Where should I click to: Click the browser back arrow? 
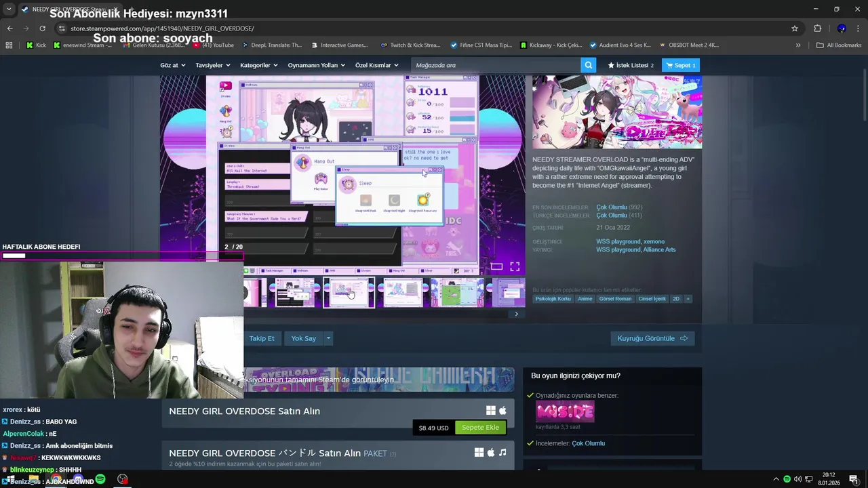coord(9,28)
